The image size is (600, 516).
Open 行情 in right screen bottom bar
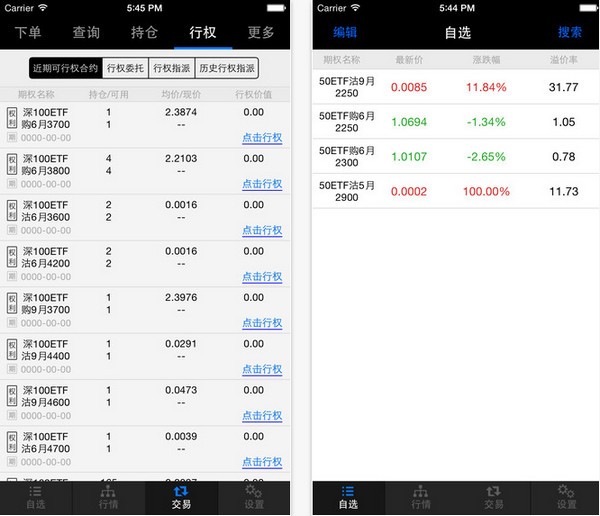point(421,498)
